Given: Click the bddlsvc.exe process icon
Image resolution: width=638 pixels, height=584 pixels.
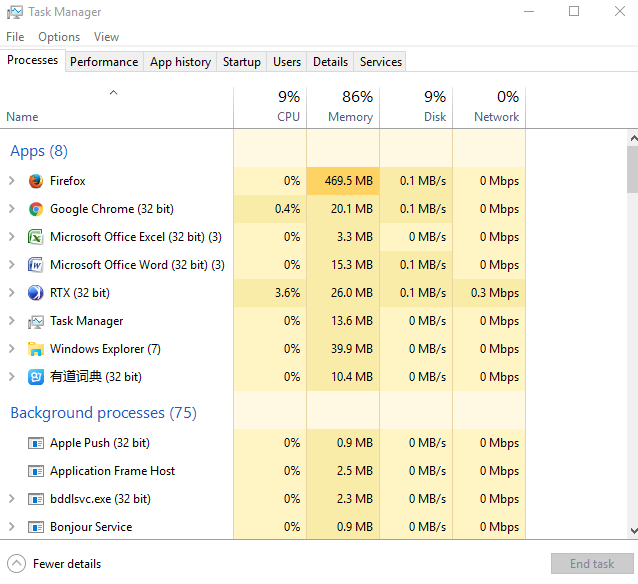Looking at the screenshot, I should (x=36, y=499).
